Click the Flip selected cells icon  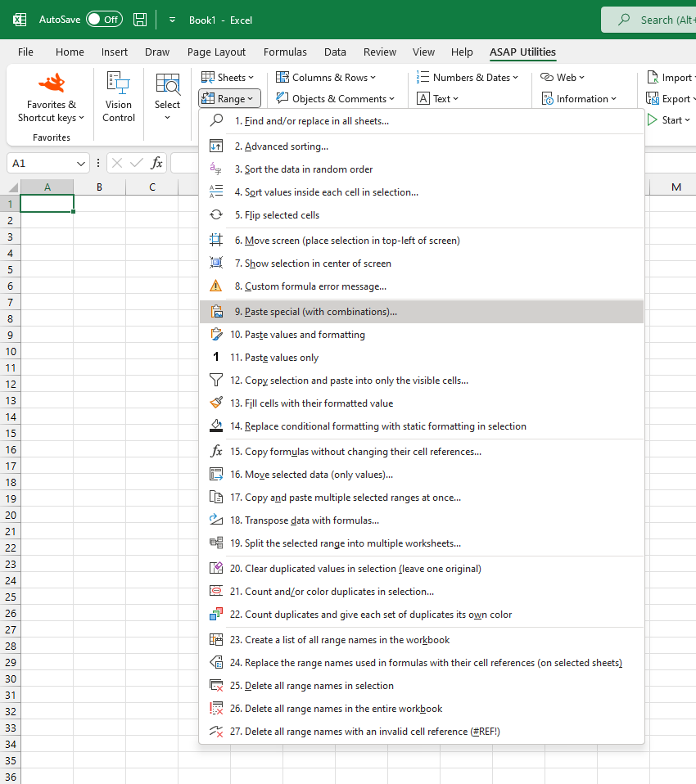click(216, 215)
